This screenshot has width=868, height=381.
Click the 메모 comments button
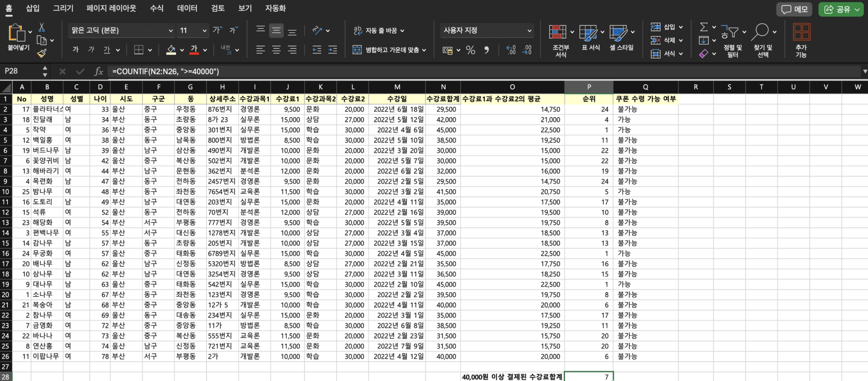[794, 9]
